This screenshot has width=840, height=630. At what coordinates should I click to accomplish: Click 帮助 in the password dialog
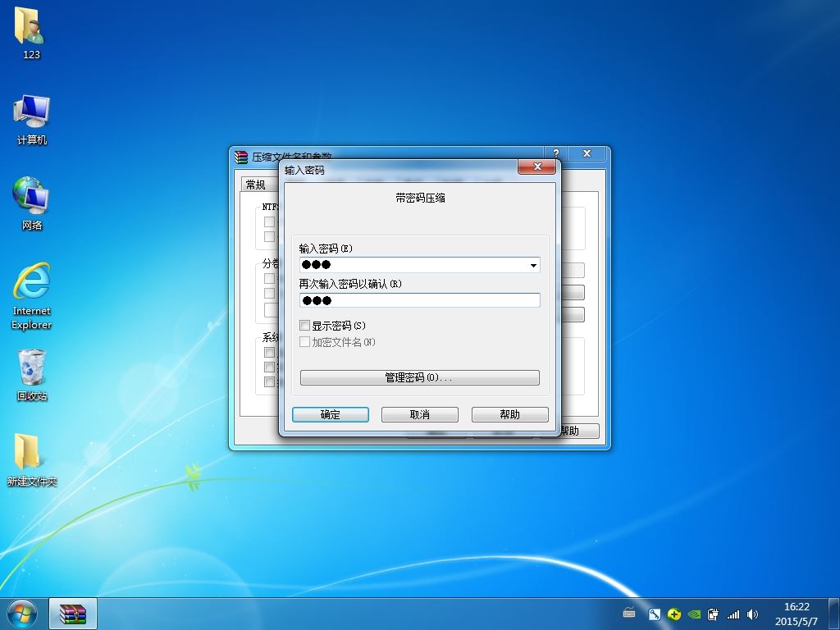[509, 414]
